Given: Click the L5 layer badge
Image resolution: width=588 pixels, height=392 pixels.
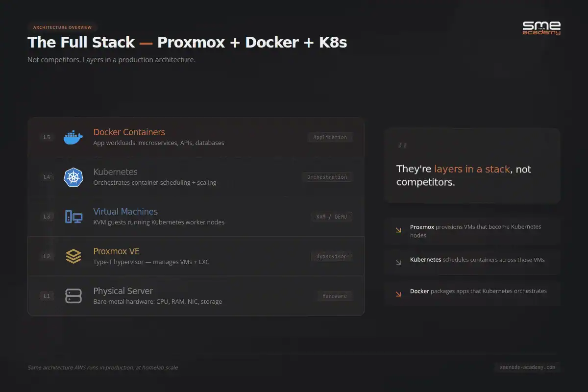Looking at the screenshot, I should (x=47, y=137).
